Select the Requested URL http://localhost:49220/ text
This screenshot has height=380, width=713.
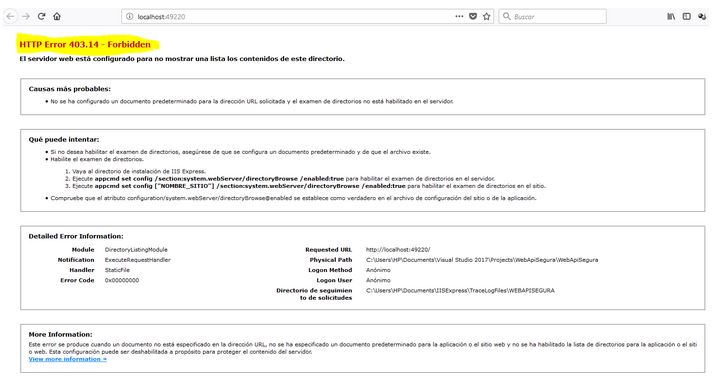(398, 250)
